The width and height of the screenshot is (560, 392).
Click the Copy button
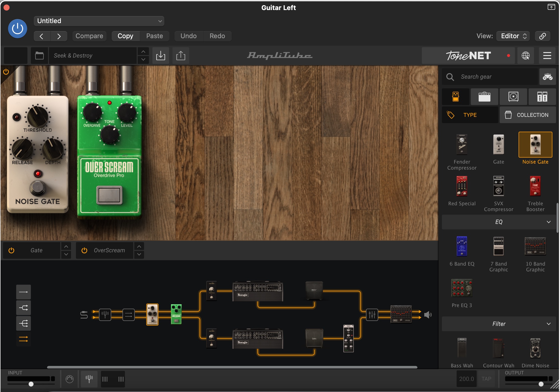[125, 36]
